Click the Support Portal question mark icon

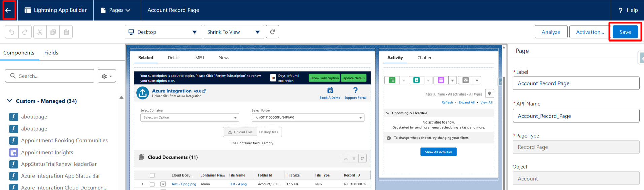coord(355,90)
